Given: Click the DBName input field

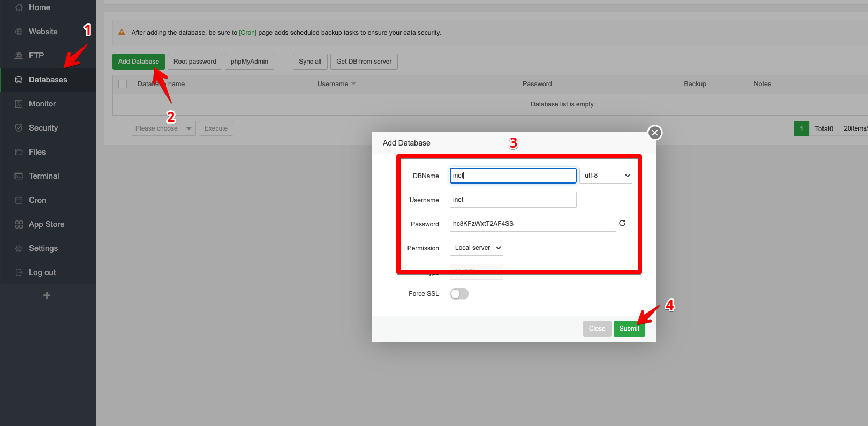Looking at the screenshot, I should coord(513,176).
